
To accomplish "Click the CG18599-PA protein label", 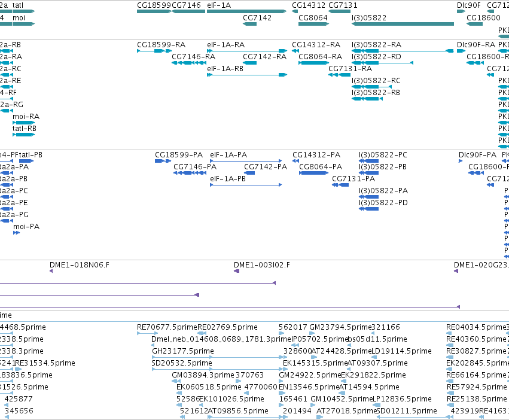I will (179, 154).
